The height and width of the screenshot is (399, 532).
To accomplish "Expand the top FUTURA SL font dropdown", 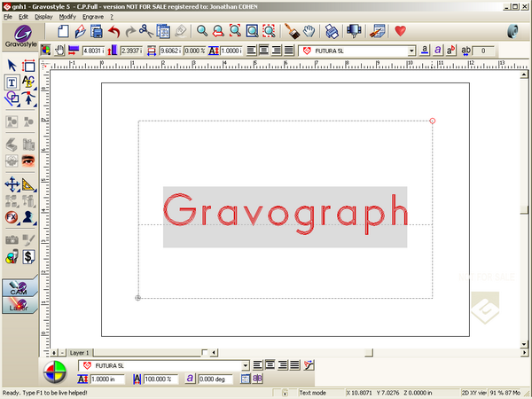I will click(x=411, y=51).
